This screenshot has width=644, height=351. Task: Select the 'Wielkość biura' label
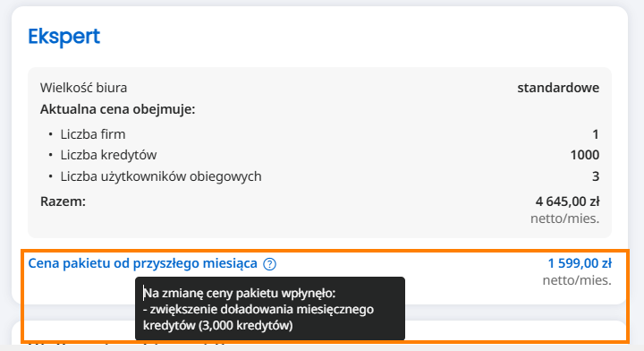(x=83, y=88)
